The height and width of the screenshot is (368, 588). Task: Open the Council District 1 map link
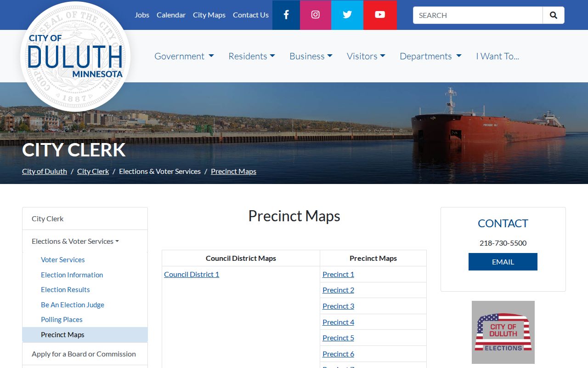[x=192, y=274]
